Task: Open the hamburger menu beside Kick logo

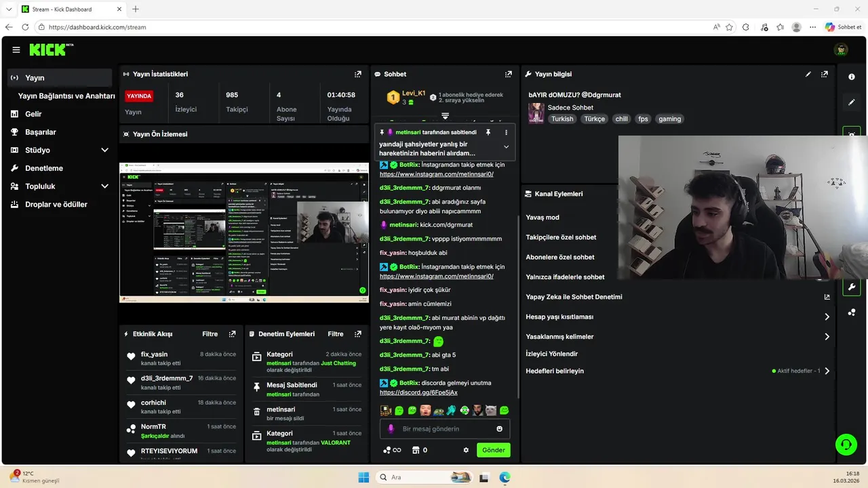Action: click(16, 49)
